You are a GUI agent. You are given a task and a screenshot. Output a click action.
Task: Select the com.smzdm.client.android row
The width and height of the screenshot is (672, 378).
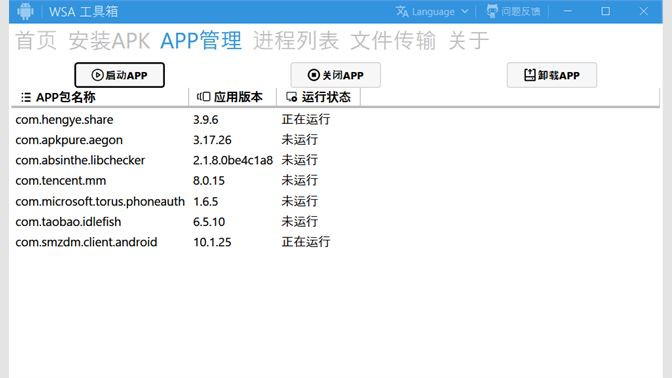[335, 242]
